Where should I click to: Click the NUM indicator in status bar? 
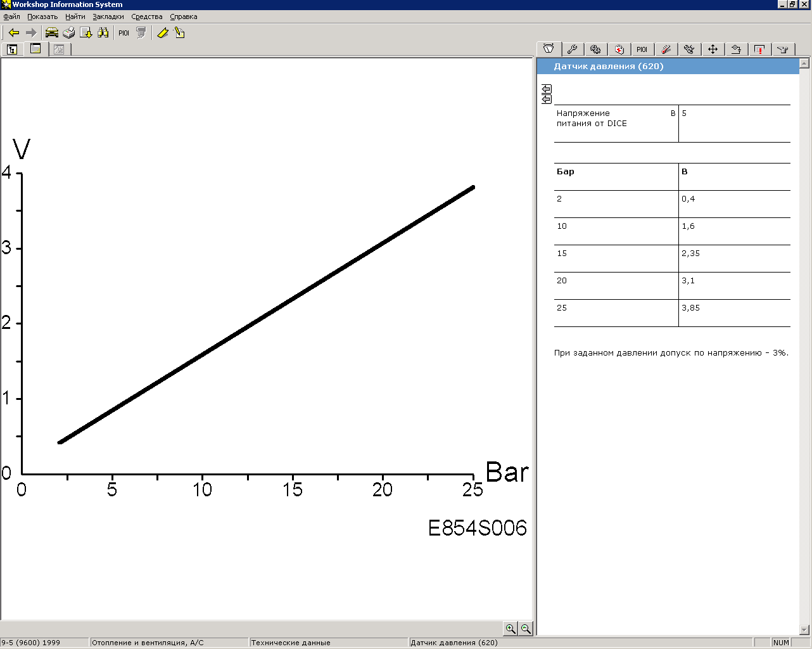coord(781,643)
